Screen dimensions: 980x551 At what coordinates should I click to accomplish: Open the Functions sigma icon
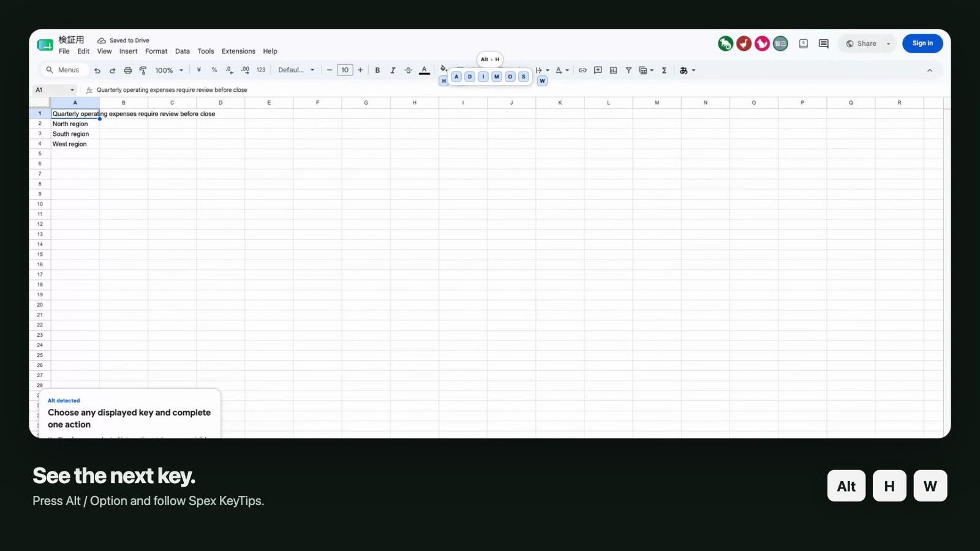(x=664, y=70)
